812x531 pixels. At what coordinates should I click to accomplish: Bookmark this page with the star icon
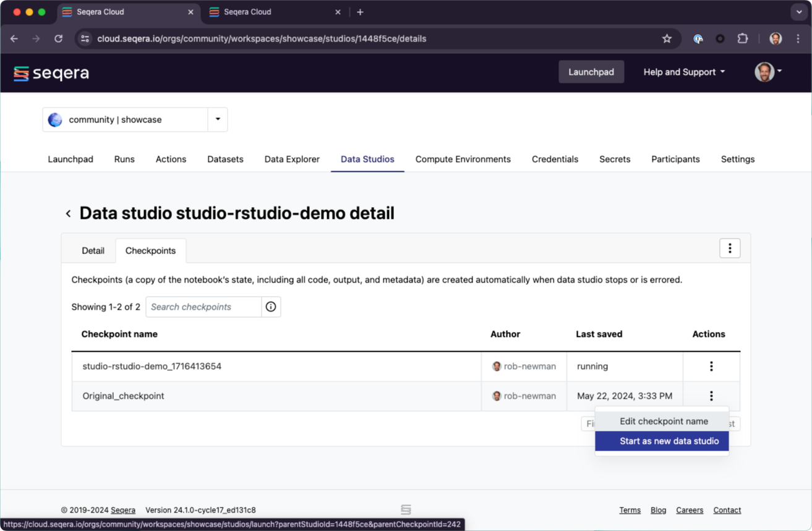tap(667, 38)
